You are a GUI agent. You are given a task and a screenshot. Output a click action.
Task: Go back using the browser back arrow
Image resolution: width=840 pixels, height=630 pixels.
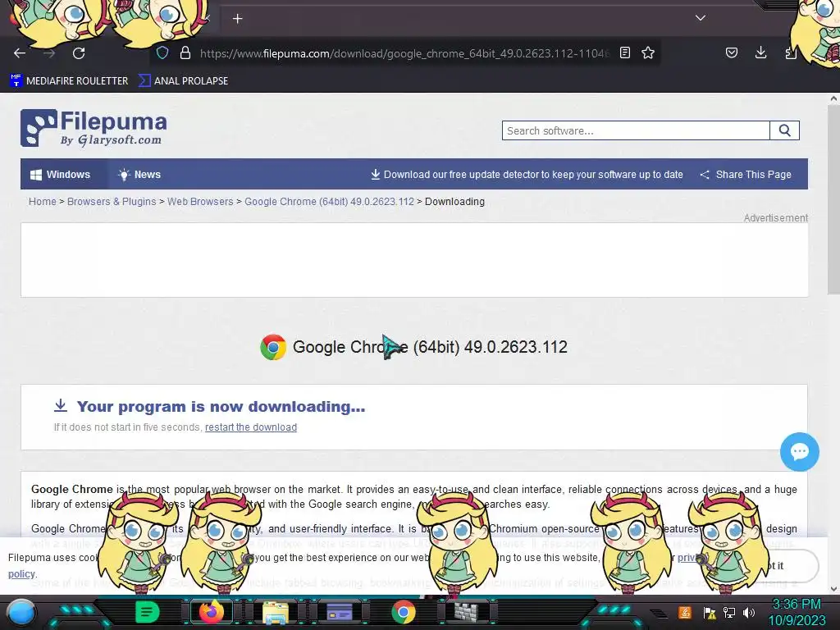pos(20,53)
